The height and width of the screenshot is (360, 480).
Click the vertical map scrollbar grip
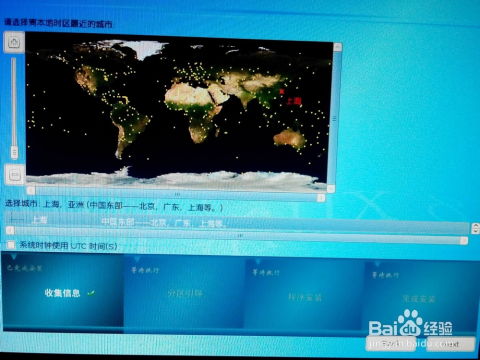click(x=334, y=118)
